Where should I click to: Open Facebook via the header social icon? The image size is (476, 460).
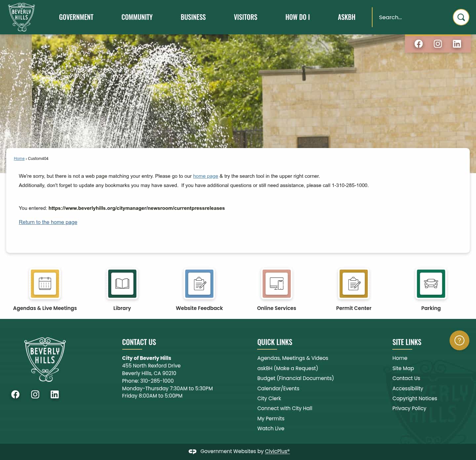[418, 44]
